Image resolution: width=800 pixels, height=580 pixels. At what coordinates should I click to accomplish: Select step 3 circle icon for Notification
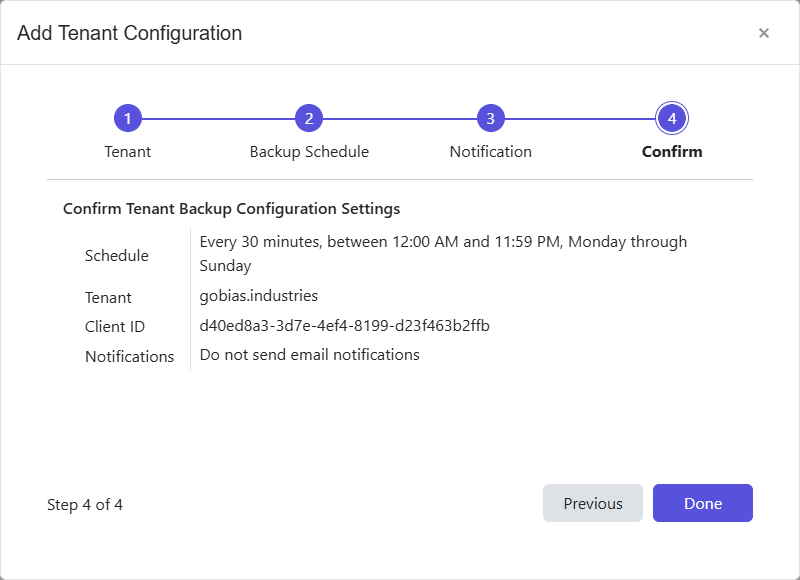pos(490,117)
